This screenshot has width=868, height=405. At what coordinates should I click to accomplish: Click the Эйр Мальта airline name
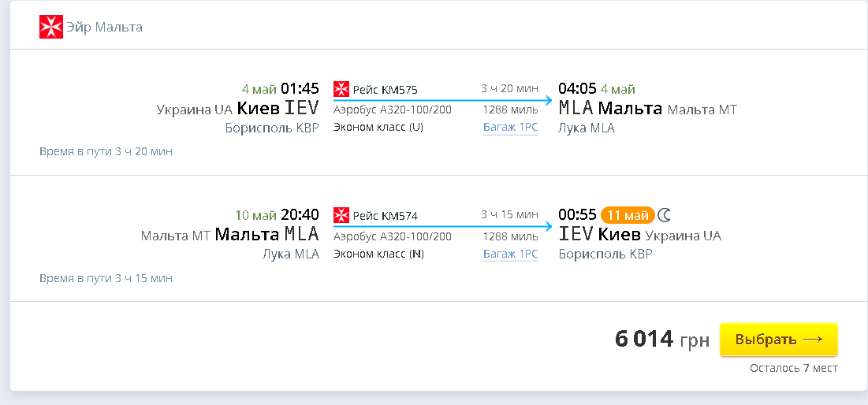[104, 28]
